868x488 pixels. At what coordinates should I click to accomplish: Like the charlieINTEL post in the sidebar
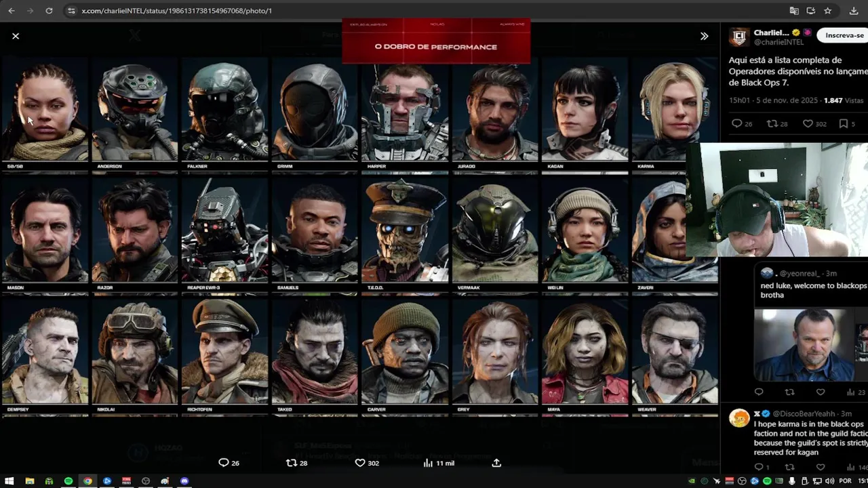[808, 123]
